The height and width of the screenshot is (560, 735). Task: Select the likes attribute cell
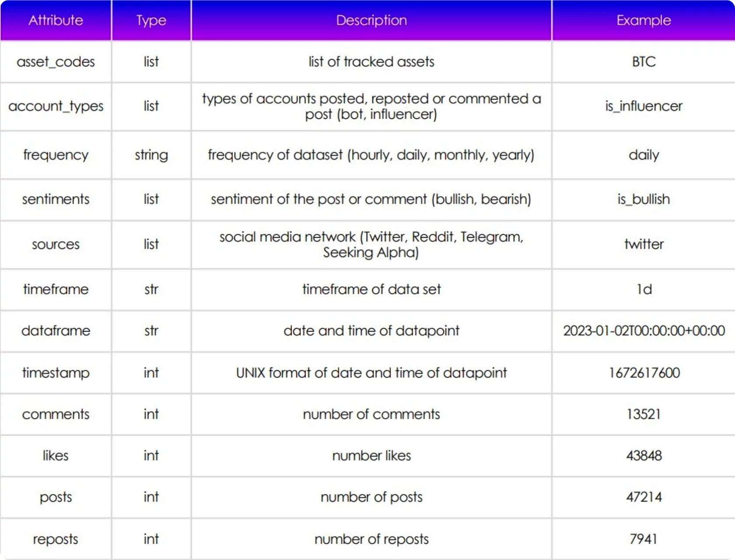pos(56,456)
